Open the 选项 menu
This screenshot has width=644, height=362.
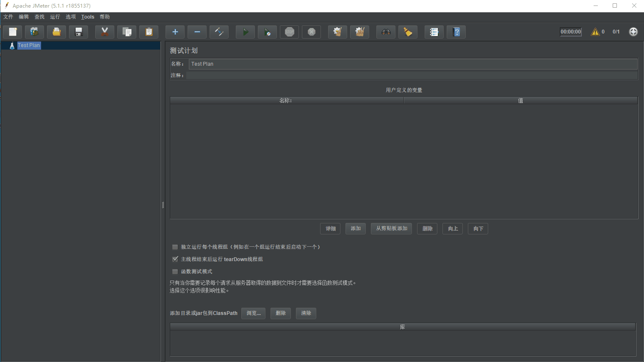click(x=71, y=17)
